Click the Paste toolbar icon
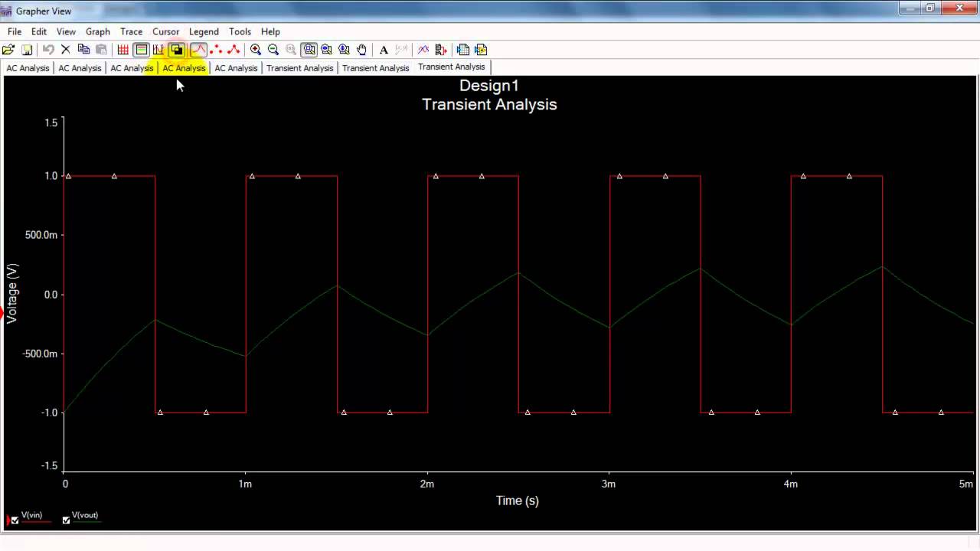Image resolution: width=980 pixels, height=551 pixels. (101, 50)
